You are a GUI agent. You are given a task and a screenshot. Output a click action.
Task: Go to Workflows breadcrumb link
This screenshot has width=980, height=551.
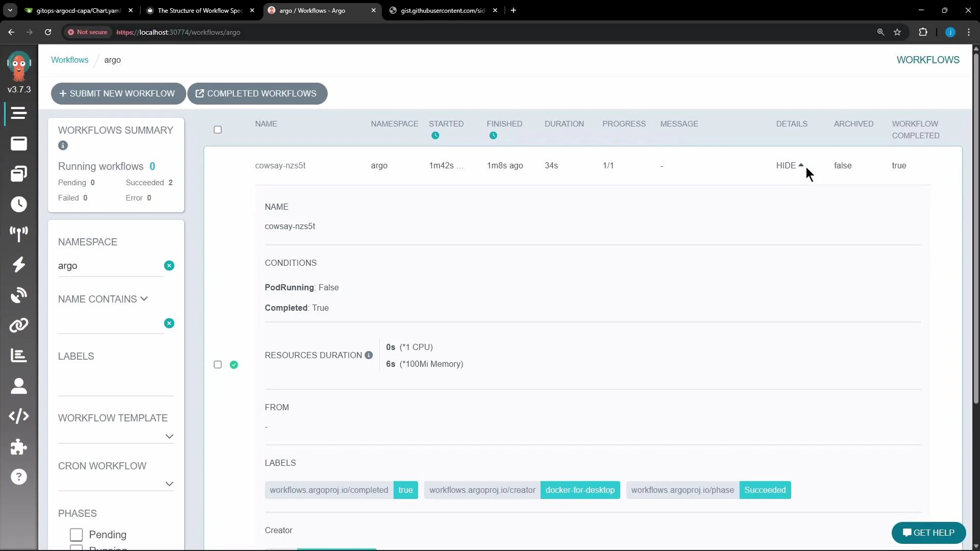point(69,60)
